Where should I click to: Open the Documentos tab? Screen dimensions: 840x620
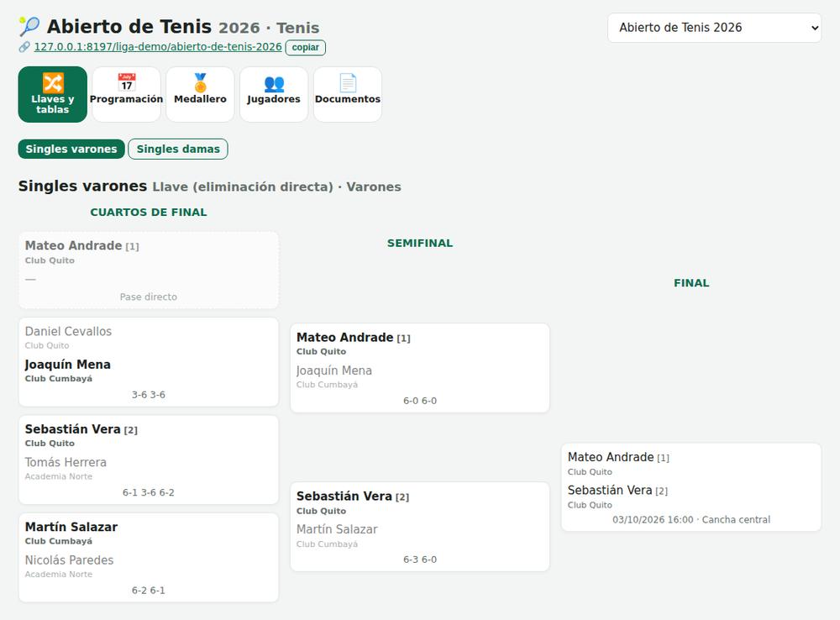[x=348, y=94]
